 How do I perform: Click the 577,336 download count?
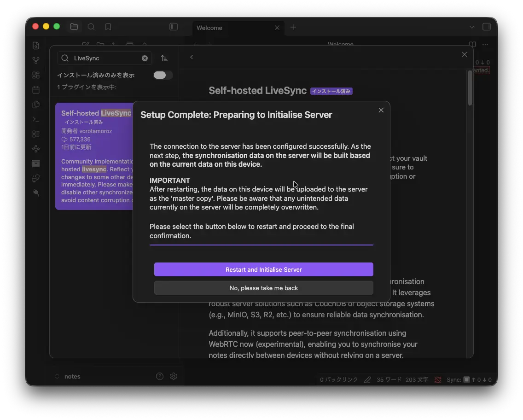pyautogui.click(x=80, y=140)
